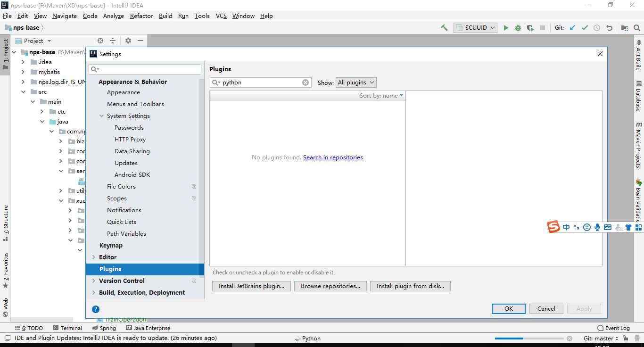The width and height of the screenshot is (644, 347).
Task: Open the Spring tool tab
Action: pos(104,328)
